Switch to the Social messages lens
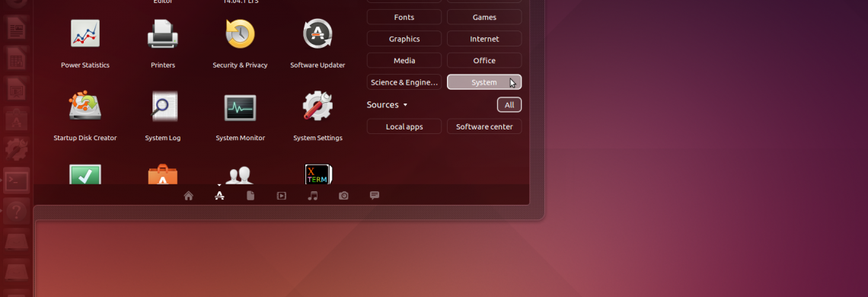 click(375, 196)
